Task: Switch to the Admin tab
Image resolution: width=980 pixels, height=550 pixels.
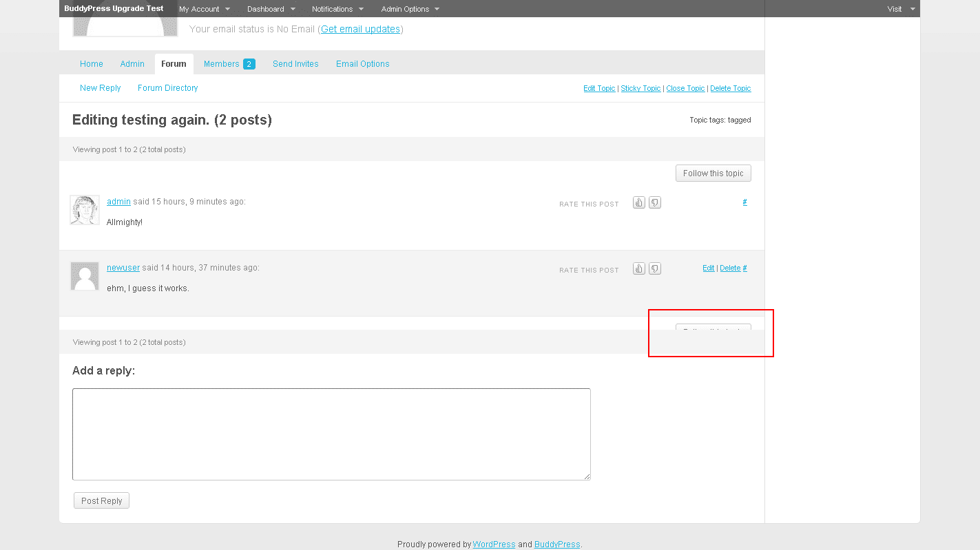Action: point(132,64)
